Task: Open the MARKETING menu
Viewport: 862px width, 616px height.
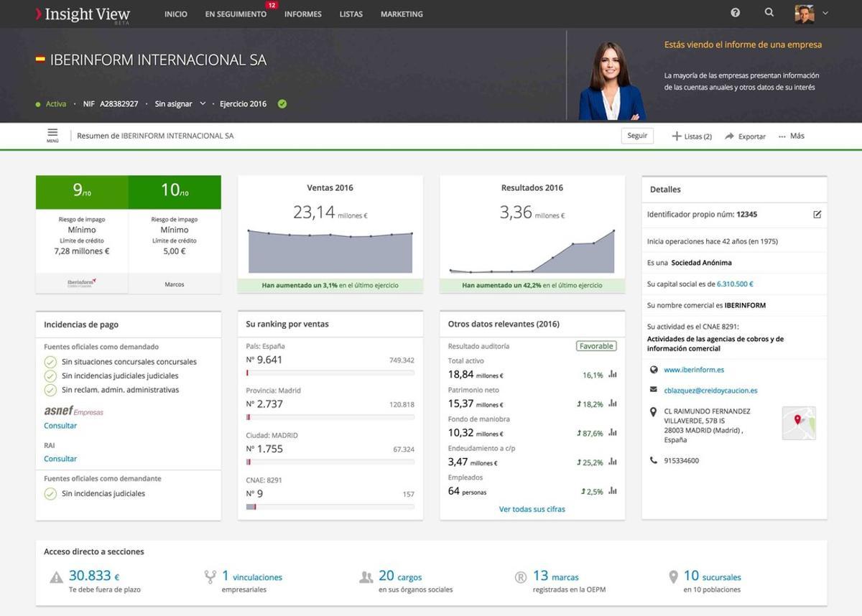Action: (x=402, y=14)
